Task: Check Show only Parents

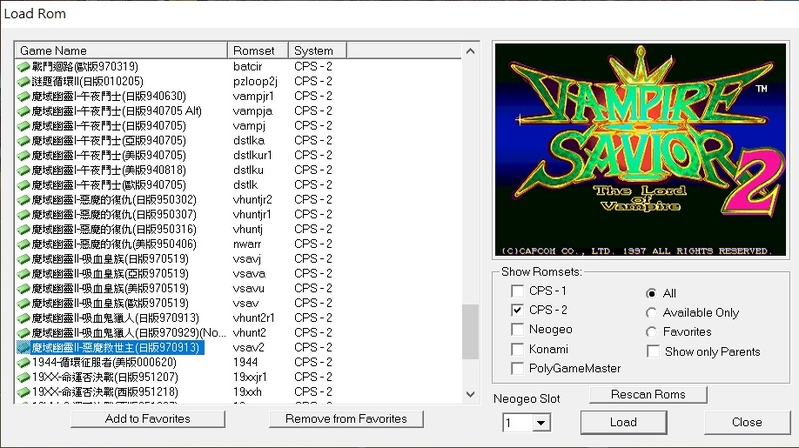Action: point(653,351)
